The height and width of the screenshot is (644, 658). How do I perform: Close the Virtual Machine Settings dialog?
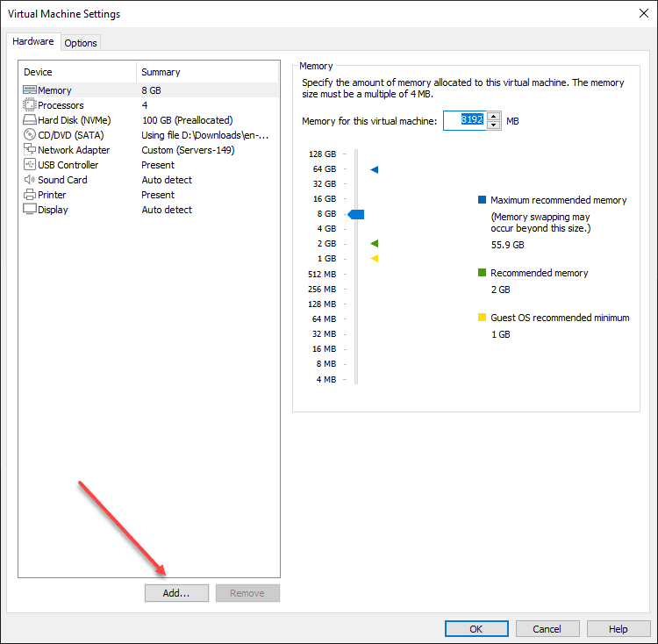coord(644,13)
